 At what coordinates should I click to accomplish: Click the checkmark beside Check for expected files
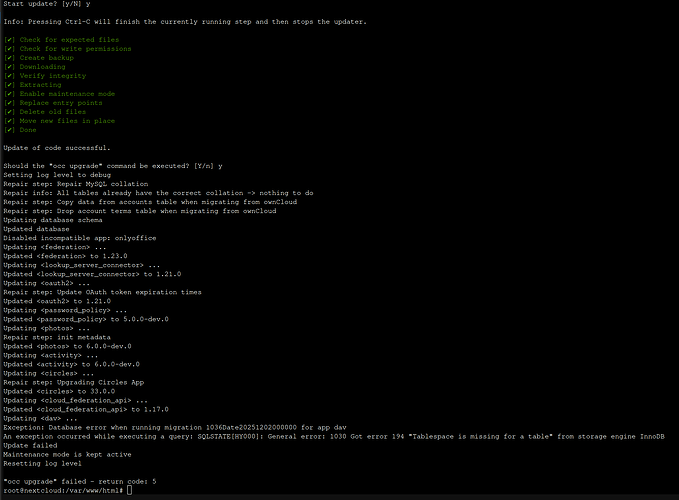[x=10, y=39]
